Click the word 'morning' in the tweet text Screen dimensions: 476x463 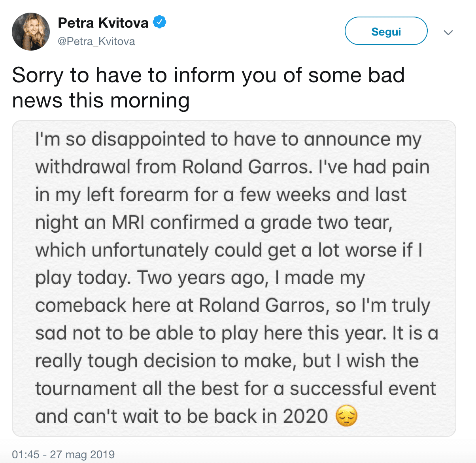[150, 100]
